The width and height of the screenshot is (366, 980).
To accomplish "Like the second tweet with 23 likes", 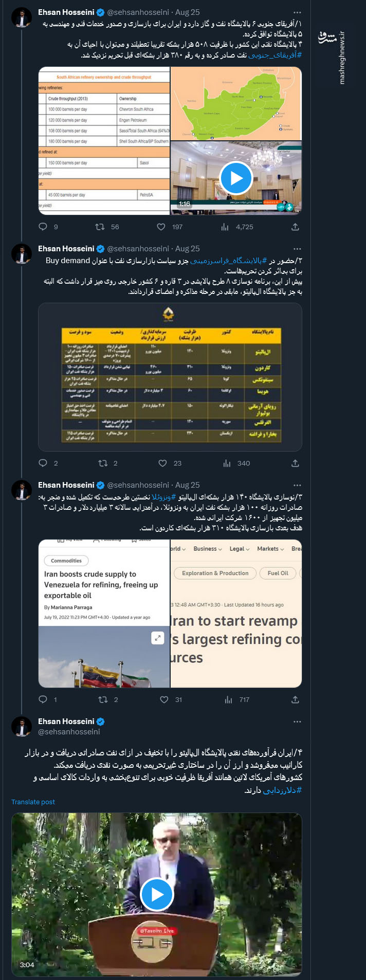I will tap(162, 463).
